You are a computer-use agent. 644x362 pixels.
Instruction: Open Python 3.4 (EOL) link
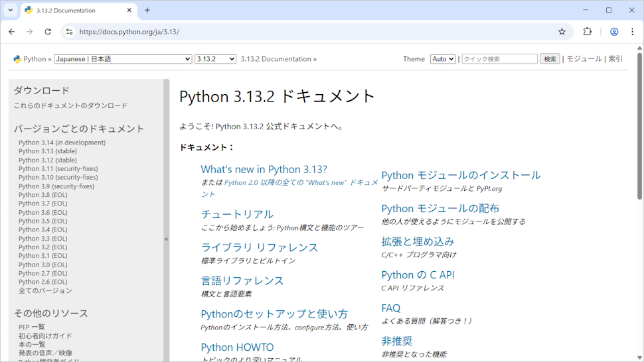42,229
